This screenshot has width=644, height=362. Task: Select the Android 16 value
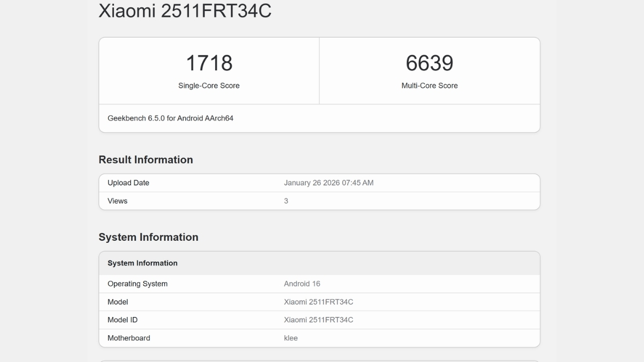click(302, 284)
